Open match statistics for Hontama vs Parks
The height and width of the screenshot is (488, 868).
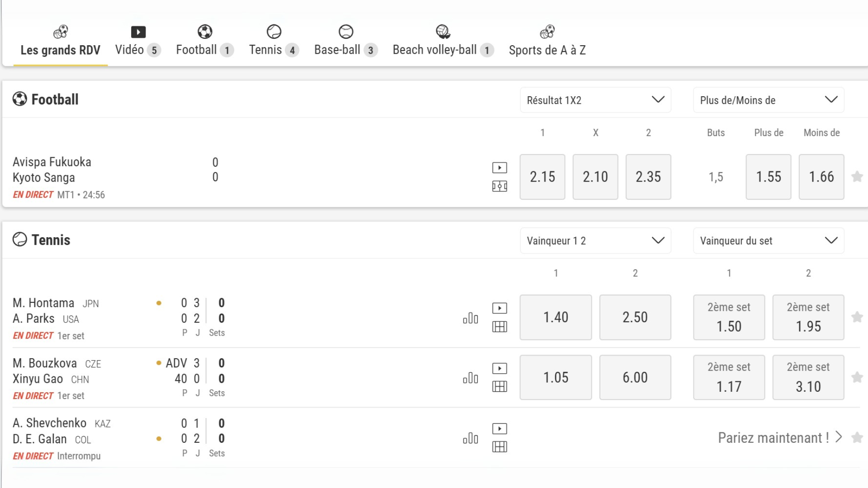(470, 318)
